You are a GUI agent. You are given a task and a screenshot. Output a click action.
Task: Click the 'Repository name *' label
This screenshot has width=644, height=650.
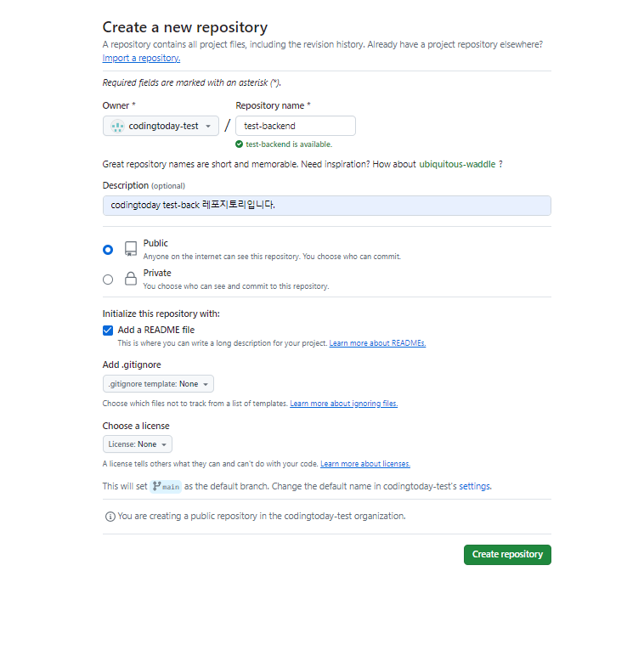click(273, 105)
